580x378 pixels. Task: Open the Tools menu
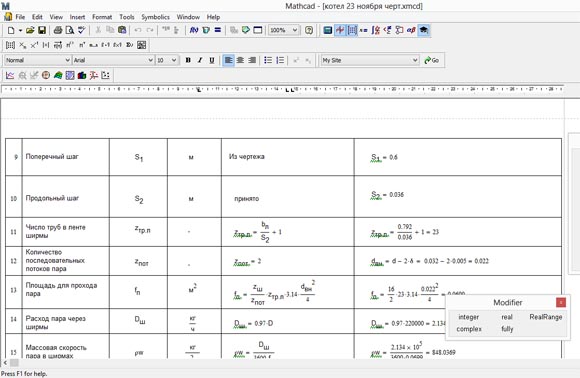click(x=127, y=17)
